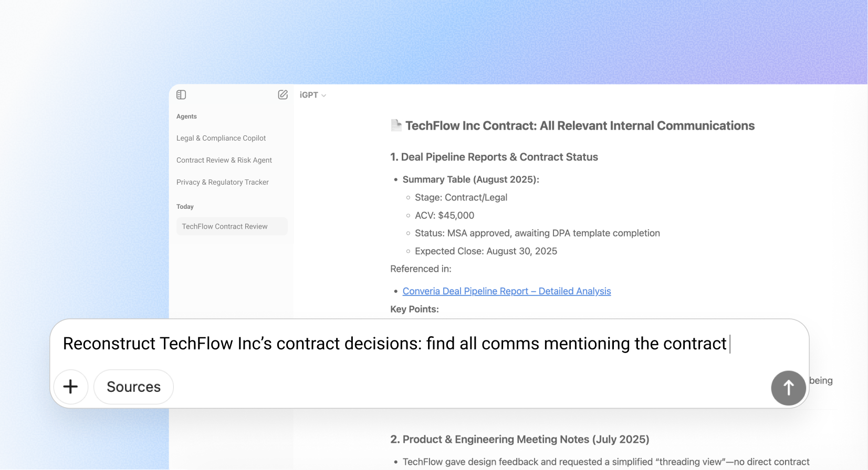The width and height of the screenshot is (868, 470).
Task: Switch to the Privacy & Regulatory Tracker agent
Action: [x=222, y=182]
